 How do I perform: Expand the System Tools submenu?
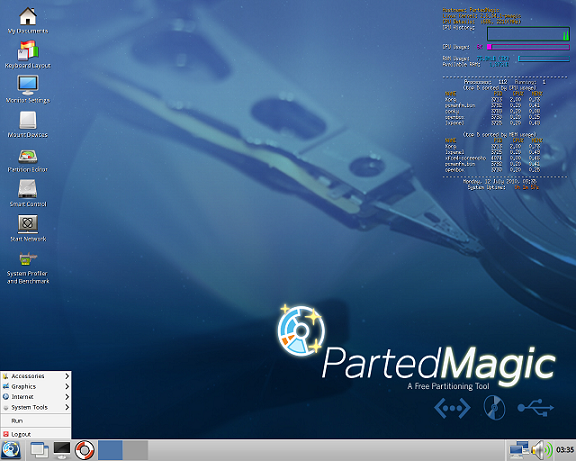click(x=36, y=407)
